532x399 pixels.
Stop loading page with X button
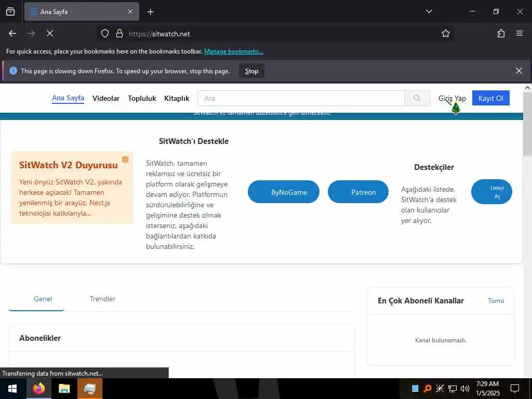(x=49, y=33)
